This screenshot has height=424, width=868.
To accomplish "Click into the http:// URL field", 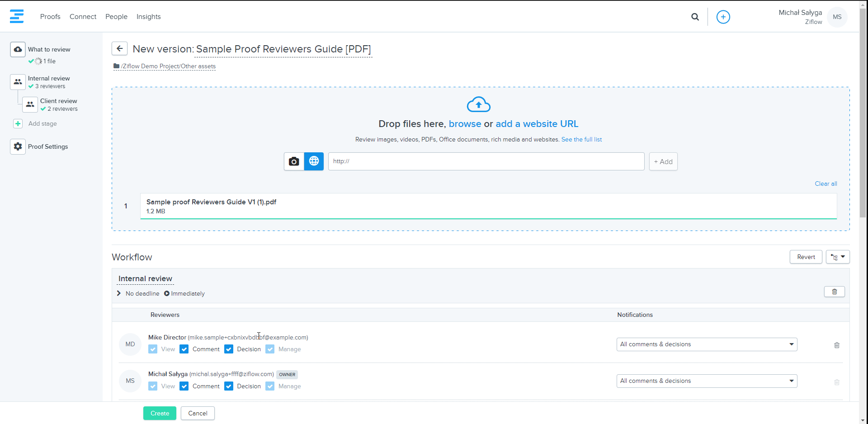I will [486, 161].
